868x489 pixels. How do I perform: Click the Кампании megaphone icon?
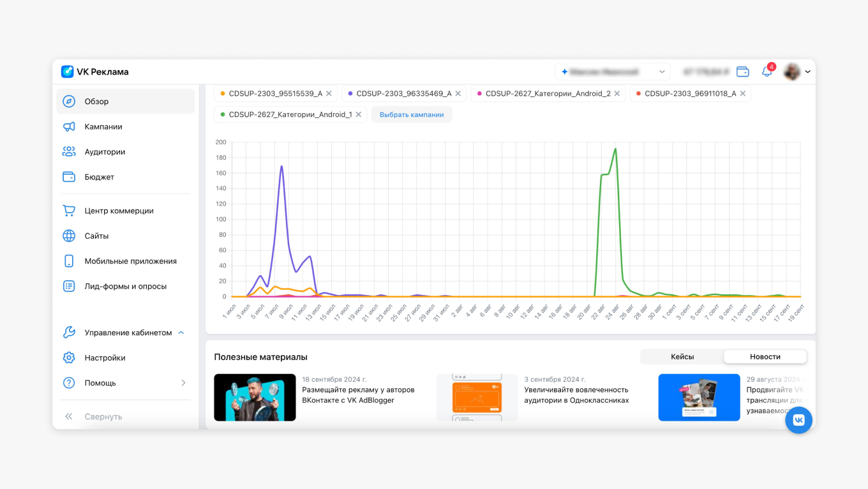69,126
